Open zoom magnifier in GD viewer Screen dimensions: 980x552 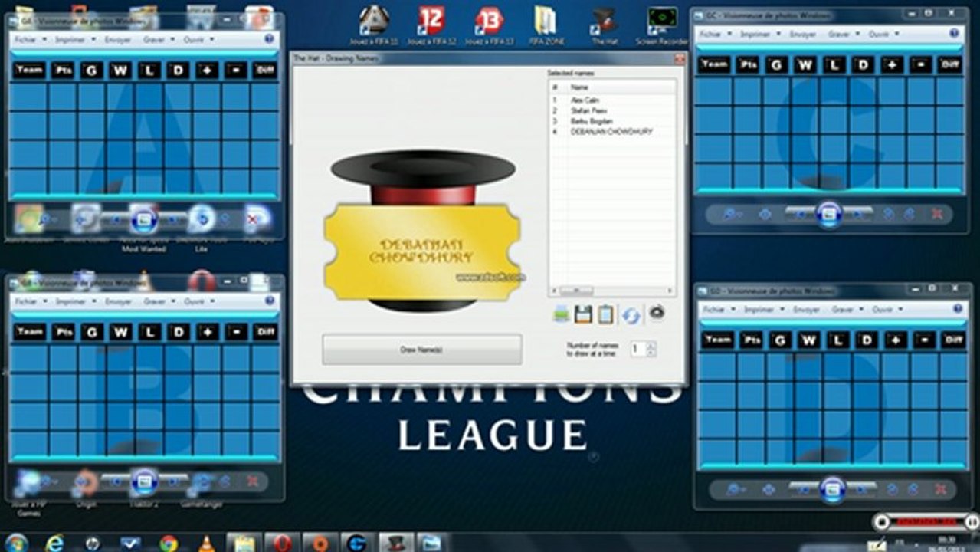click(736, 490)
